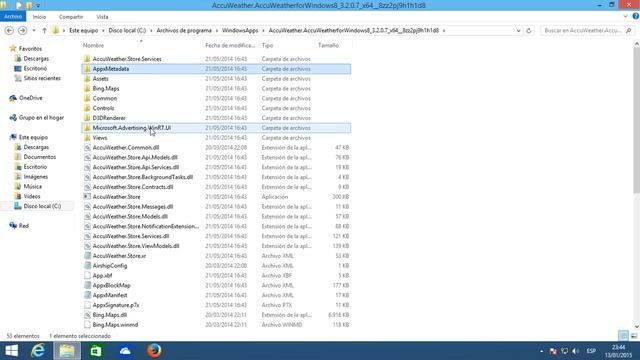Click the Back navigation arrow
Screen dimensions: 640x360
9,31
